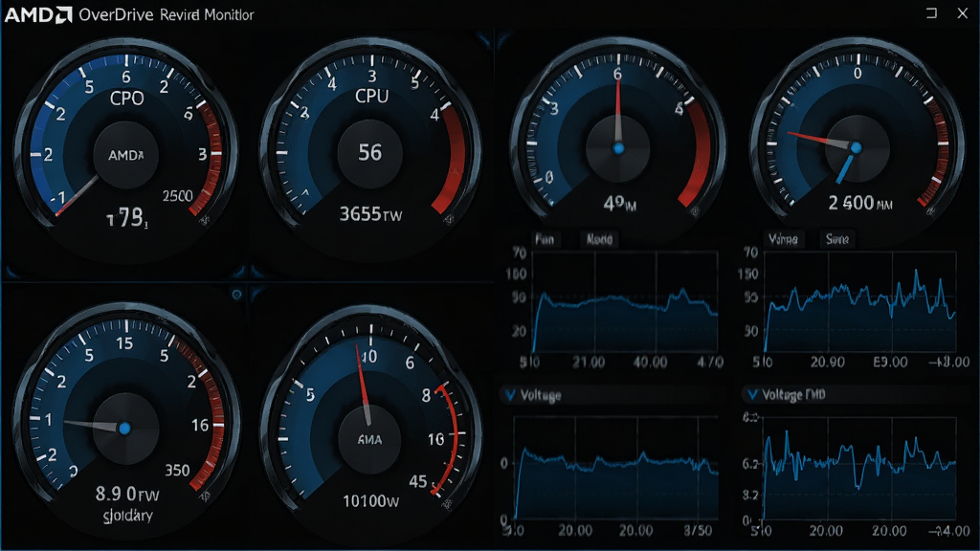Click the blue center dot of the 49м gauge

pos(618,148)
